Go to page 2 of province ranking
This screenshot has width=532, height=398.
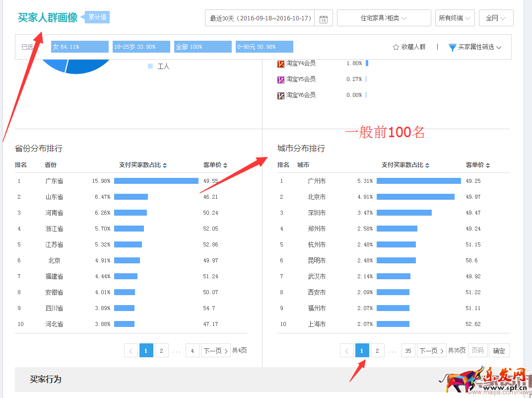point(161,351)
